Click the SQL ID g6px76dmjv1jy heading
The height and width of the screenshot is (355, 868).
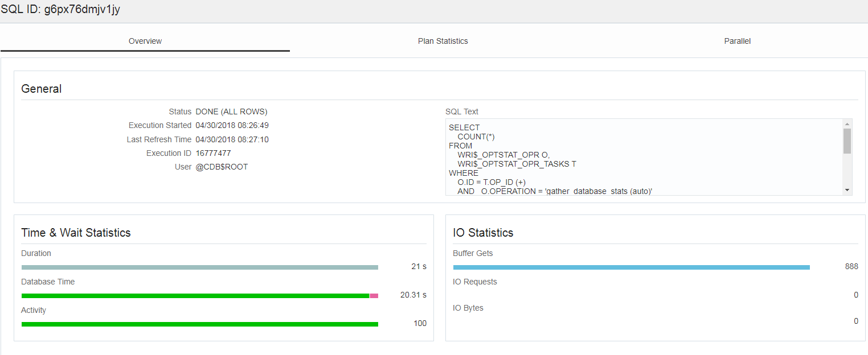click(x=60, y=10)
